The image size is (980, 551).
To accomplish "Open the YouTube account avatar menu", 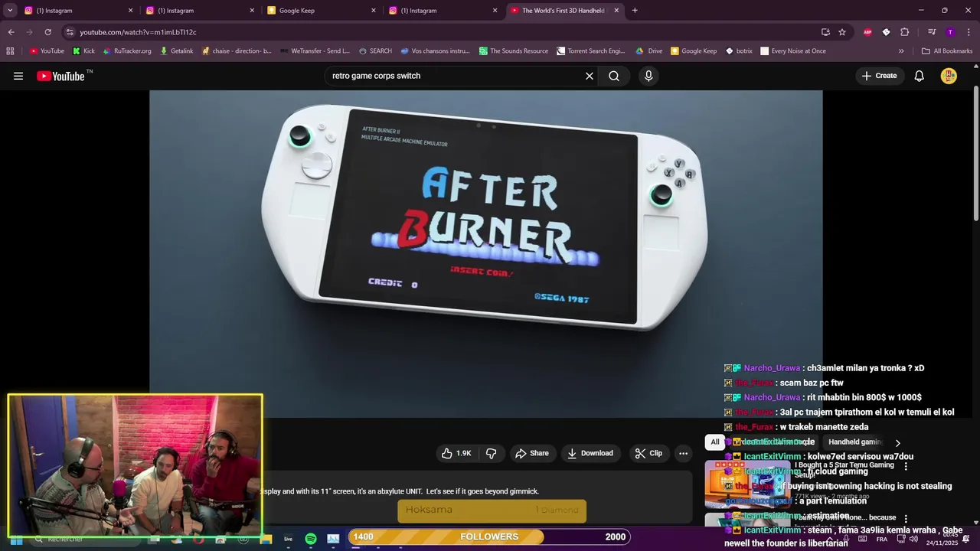I will pyautogui.click(x=949, y=76).
